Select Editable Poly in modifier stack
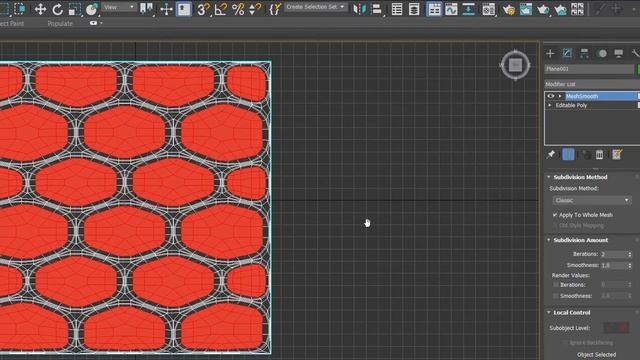This screenshot has width=640, height=360. point(571,105)
